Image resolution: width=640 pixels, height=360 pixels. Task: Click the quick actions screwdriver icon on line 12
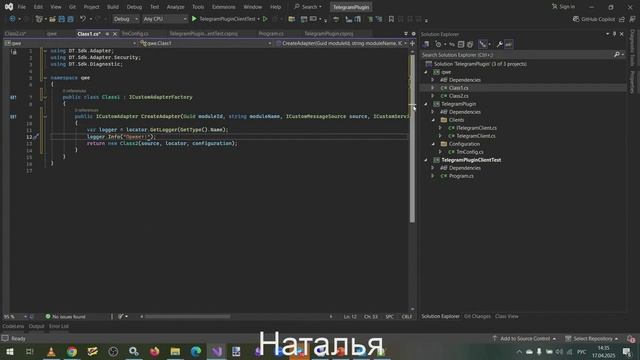(36, 137)
